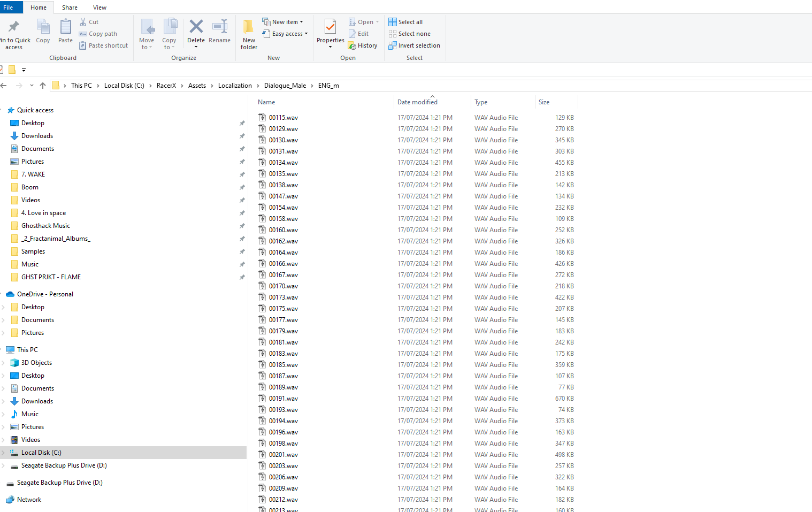
Task: Click Select all in the ribbon
Action: [x=405, y=22]
